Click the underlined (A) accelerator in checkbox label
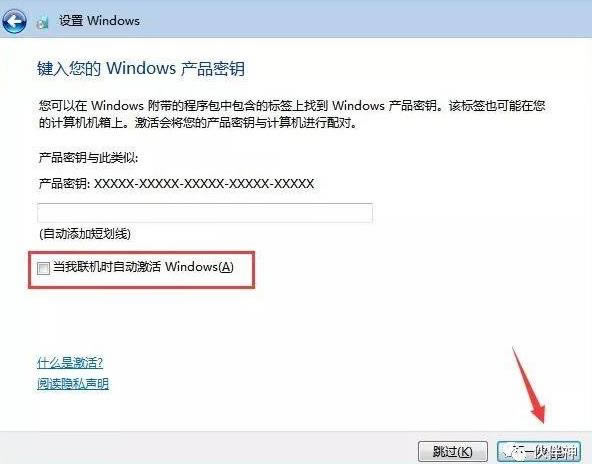Viewport: 592px width, 464px height. (x=226, y=267)
